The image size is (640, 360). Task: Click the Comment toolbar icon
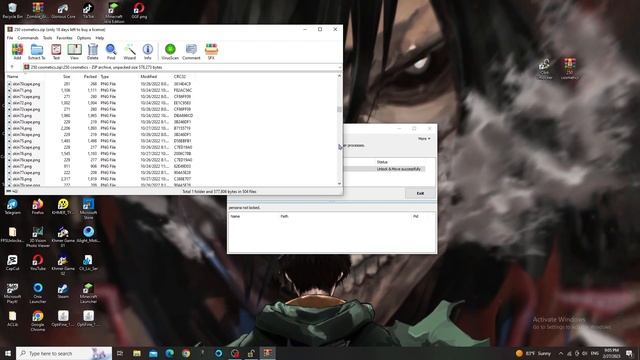click(x=191, y=52)
